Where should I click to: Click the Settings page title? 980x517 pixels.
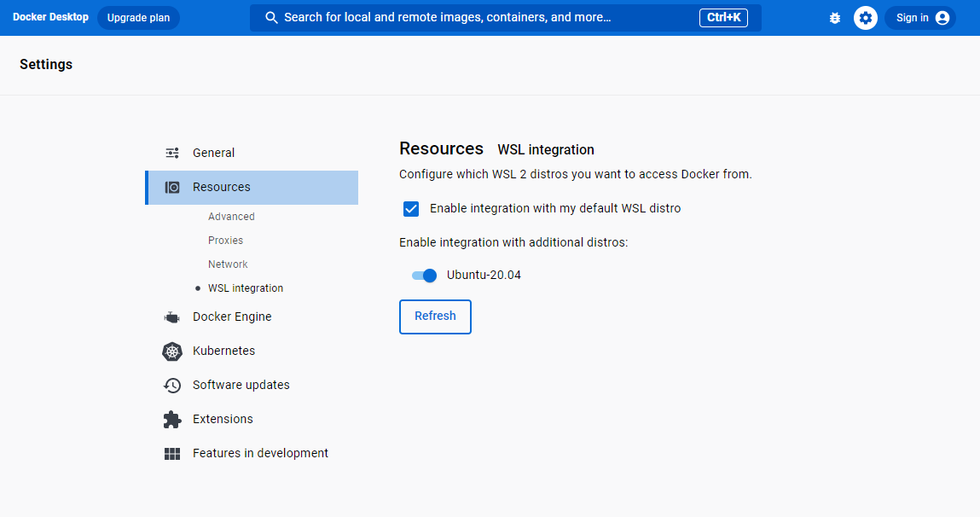(x=46, y=64)
